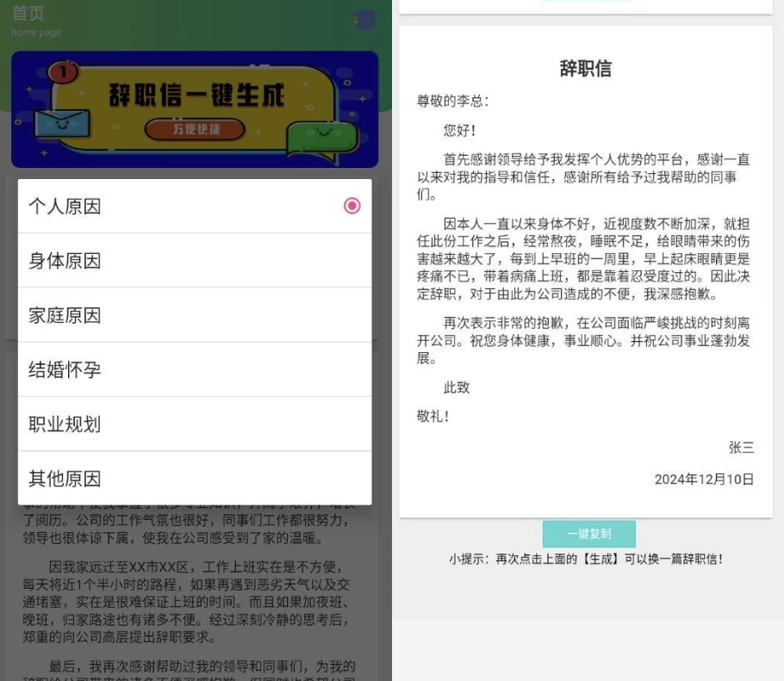This screenshot has width=784, height=681.
Task: Click the 尊敬的李总 salutation line
Action: [453, 102]
